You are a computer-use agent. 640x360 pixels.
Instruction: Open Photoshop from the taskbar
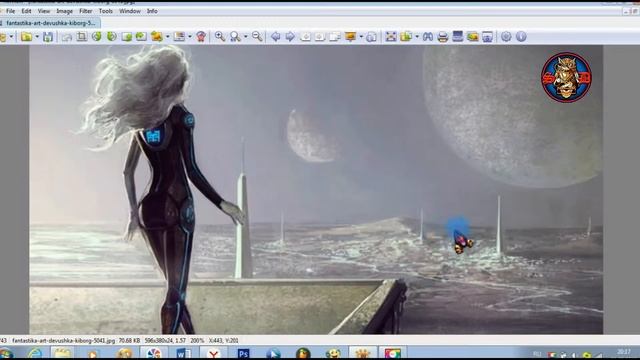pyautogui.click(x=243, y=353)
